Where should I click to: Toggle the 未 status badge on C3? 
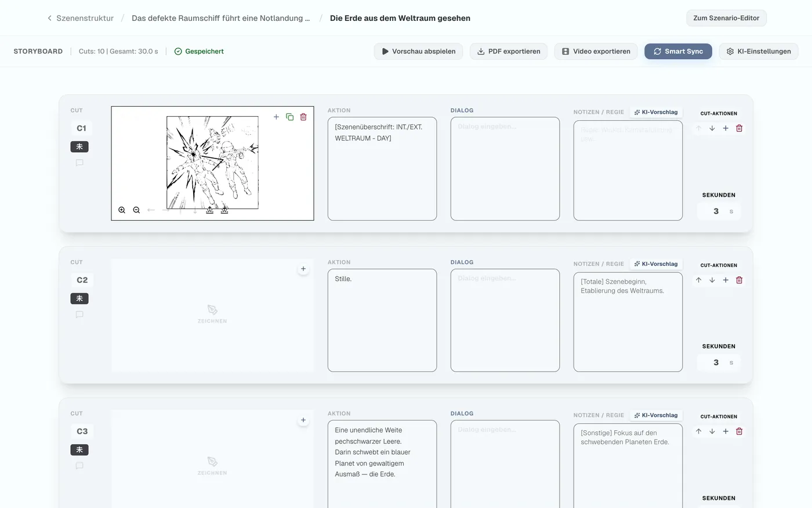79,450
